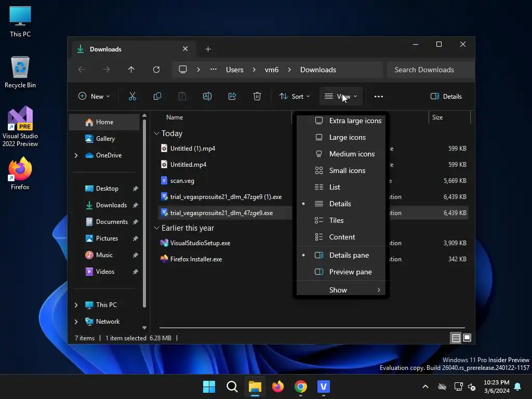Image resolution: width=532 pixels, height=399 pixels.
Task: Unpin Desktop from Quick access
Action: point(136,189)
